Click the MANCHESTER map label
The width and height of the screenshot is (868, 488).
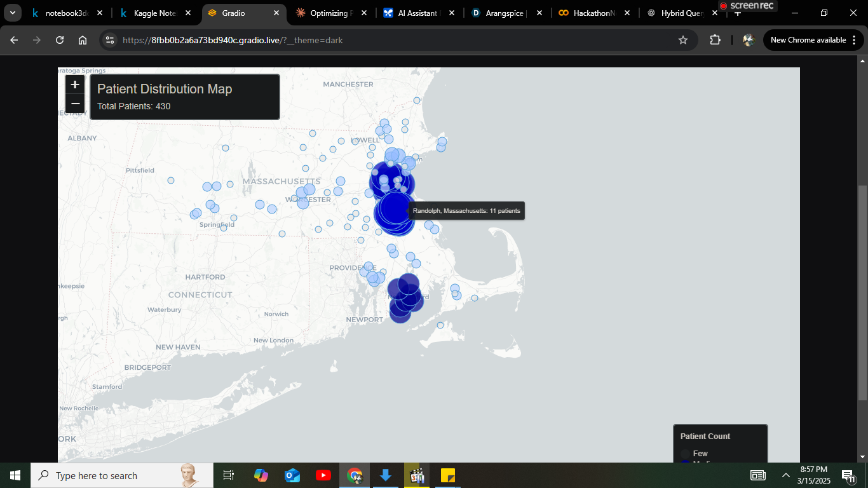click(348, 84)
